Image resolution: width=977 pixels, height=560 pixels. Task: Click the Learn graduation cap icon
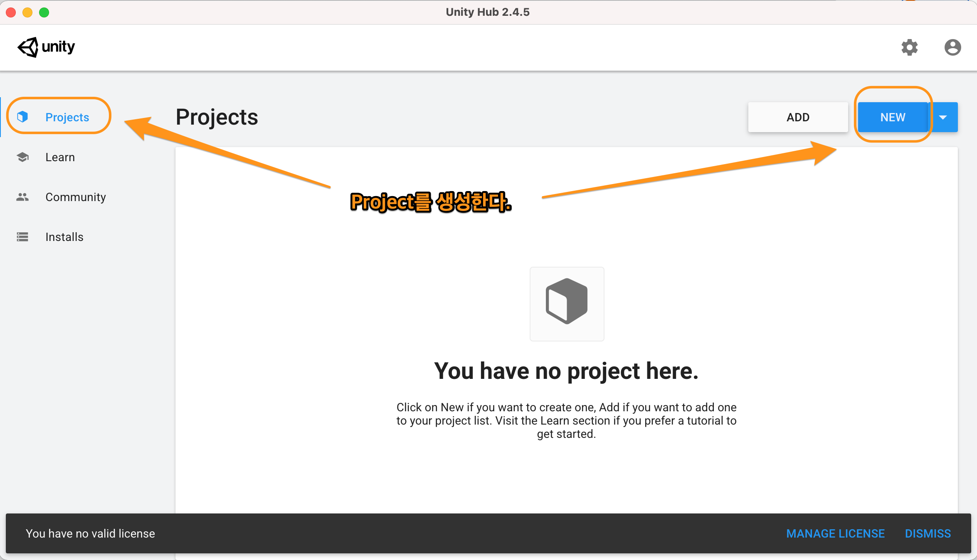pos(23,157)
